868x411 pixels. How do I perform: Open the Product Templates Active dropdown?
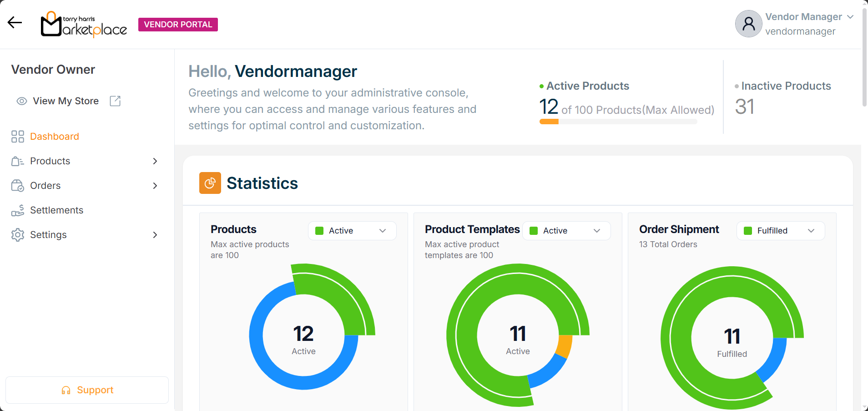[566, 231]
